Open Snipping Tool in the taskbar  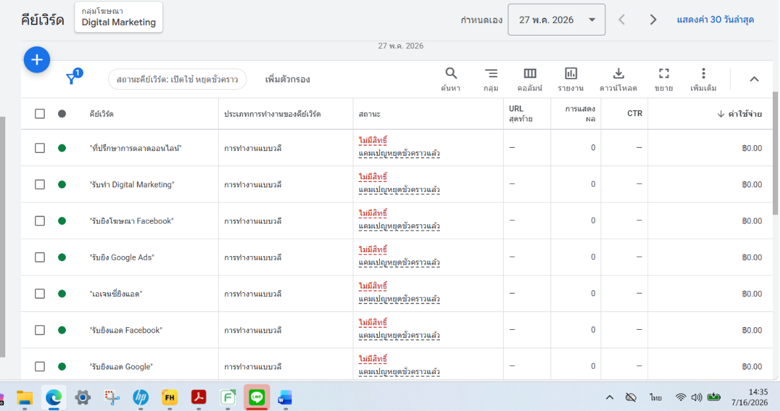(112, 398)
